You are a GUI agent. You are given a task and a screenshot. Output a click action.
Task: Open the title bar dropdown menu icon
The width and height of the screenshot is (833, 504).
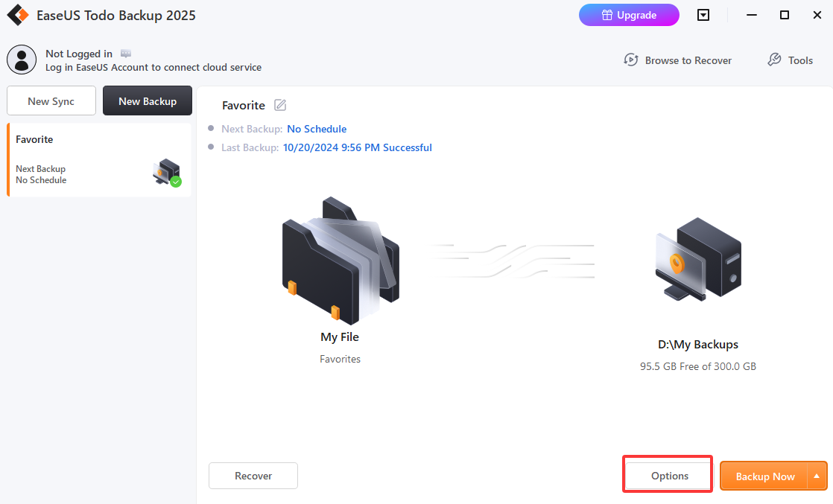(x=703, y=15)
